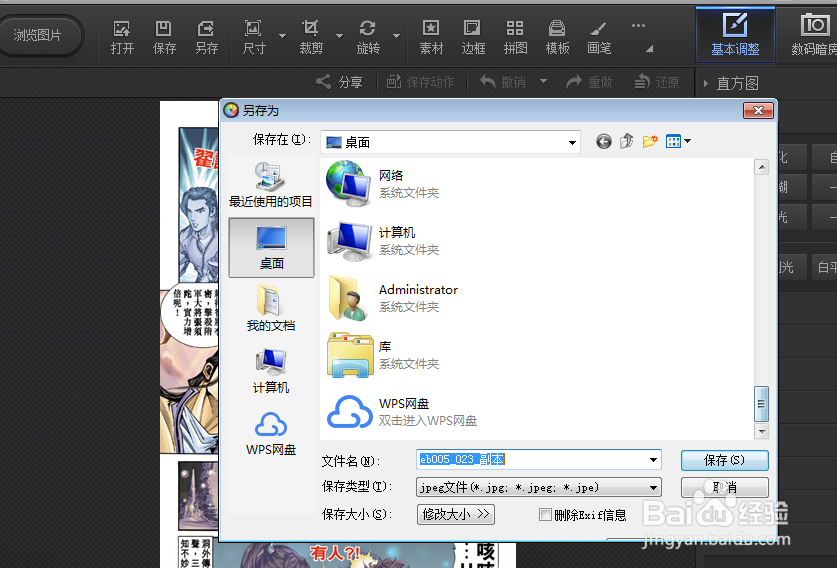Select 桌面 in places bar
The image size is (837, 568).
click(x=271, y=247)
